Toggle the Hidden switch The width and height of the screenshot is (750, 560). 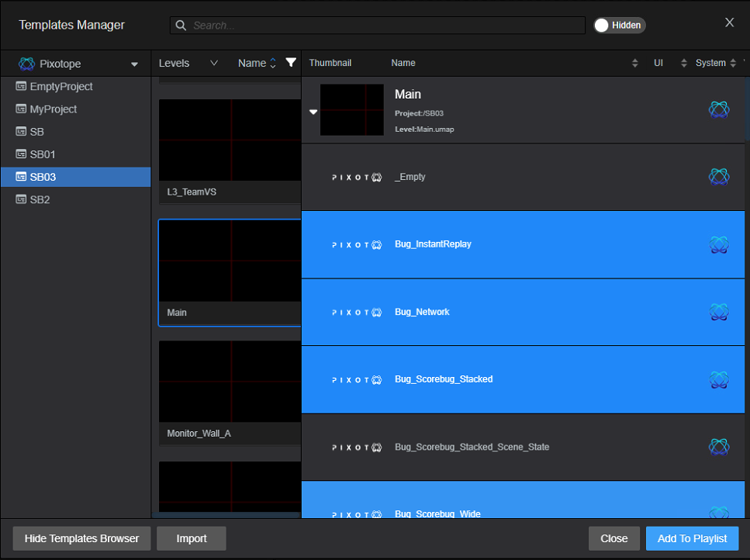[619, 26]
